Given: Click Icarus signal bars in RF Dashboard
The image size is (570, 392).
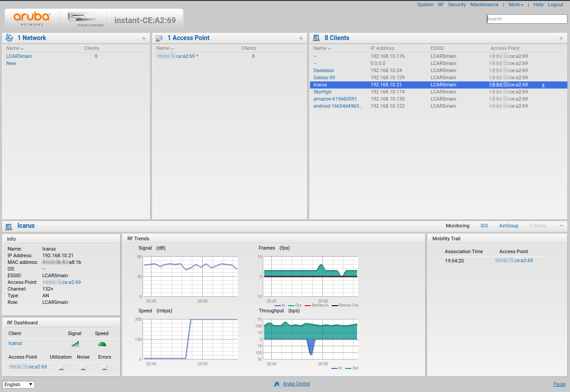Looking at the screenshot, I should [75, 344].
